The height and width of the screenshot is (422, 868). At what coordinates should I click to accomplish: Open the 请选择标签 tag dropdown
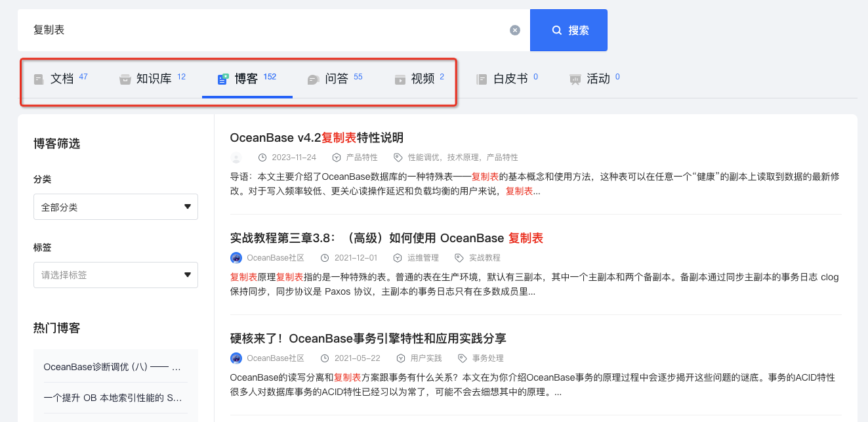pos(115,275)
